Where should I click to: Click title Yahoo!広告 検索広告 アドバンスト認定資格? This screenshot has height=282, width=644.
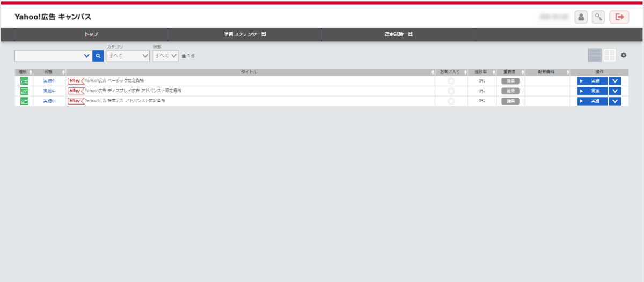(125, 101)
